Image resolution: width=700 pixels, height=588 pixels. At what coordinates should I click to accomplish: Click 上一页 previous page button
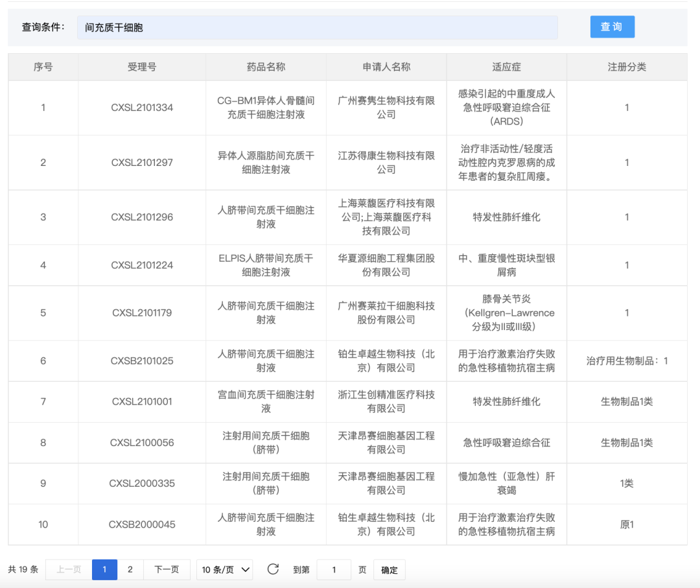click(x=69, y=570)
